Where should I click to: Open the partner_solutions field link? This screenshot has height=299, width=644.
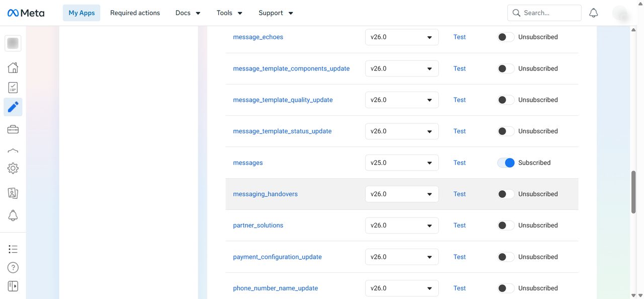258,226
